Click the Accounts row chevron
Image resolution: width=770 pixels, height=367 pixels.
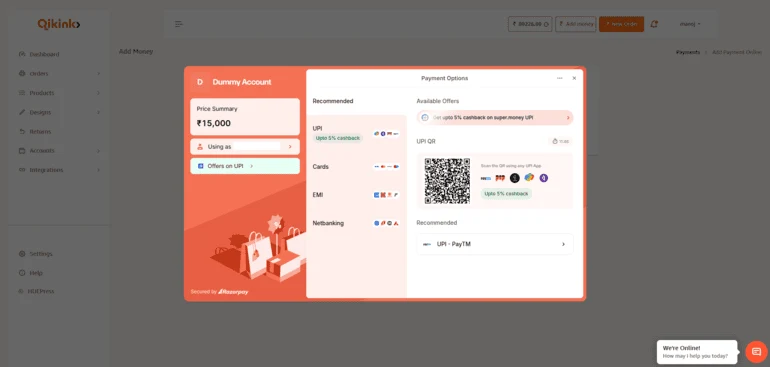click(98, 151)
